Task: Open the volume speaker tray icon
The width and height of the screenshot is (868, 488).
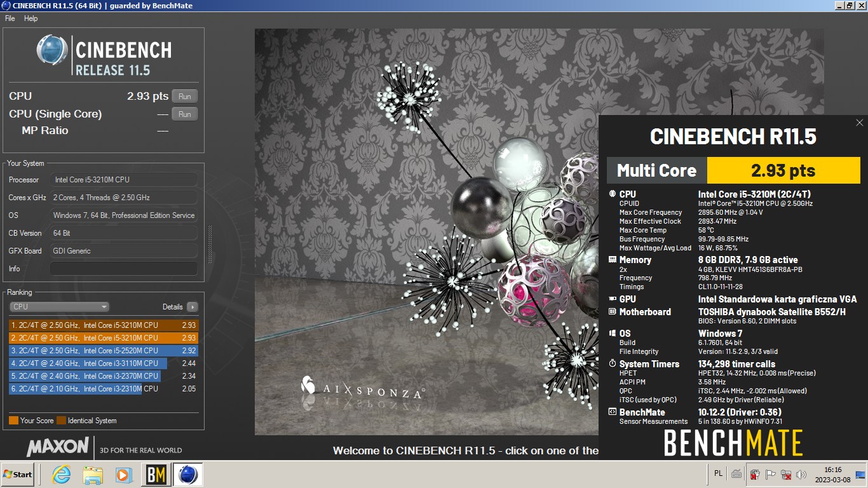Action: (x=801, y=474)
